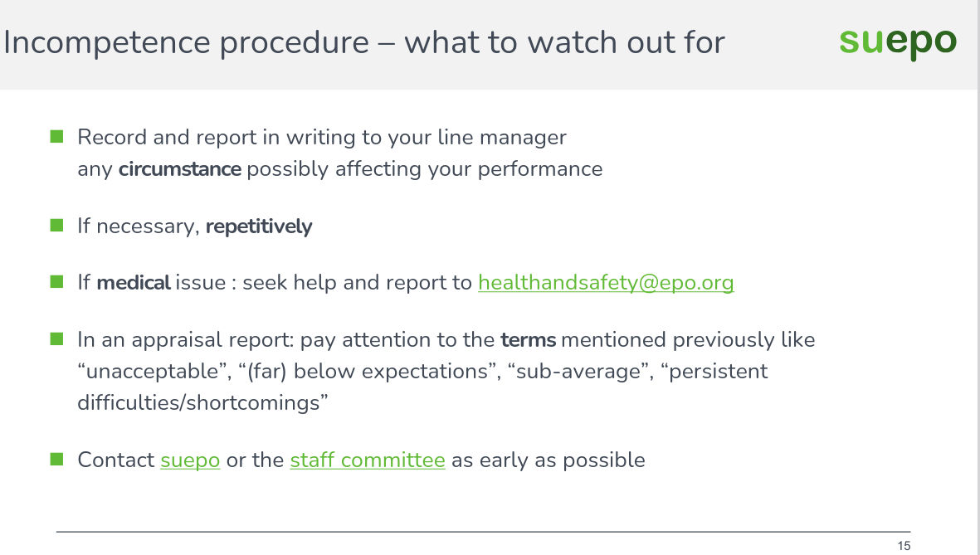Click the bold word 'repetitively'
The height and width of the screenshot is (555, 980).
259,226
